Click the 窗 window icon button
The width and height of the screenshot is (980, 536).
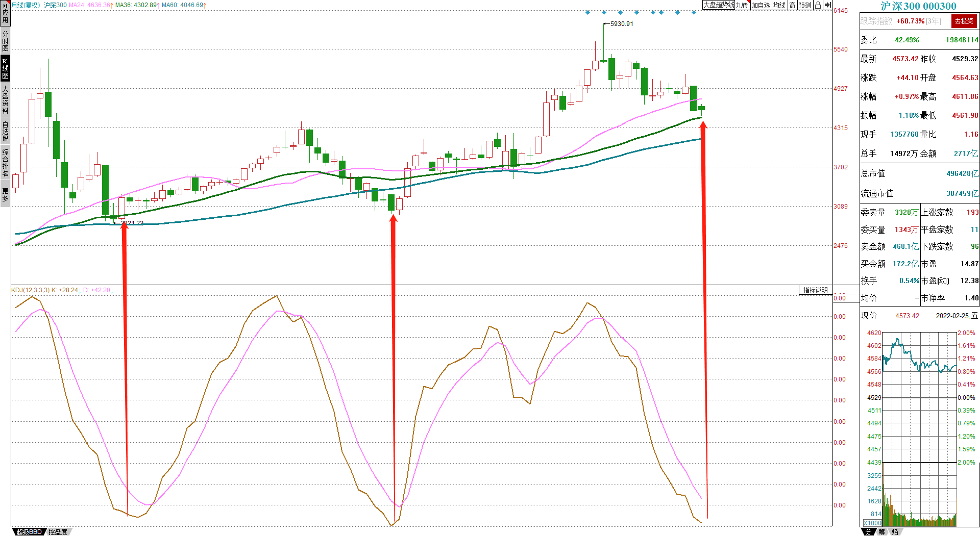[x=792, y=5]
